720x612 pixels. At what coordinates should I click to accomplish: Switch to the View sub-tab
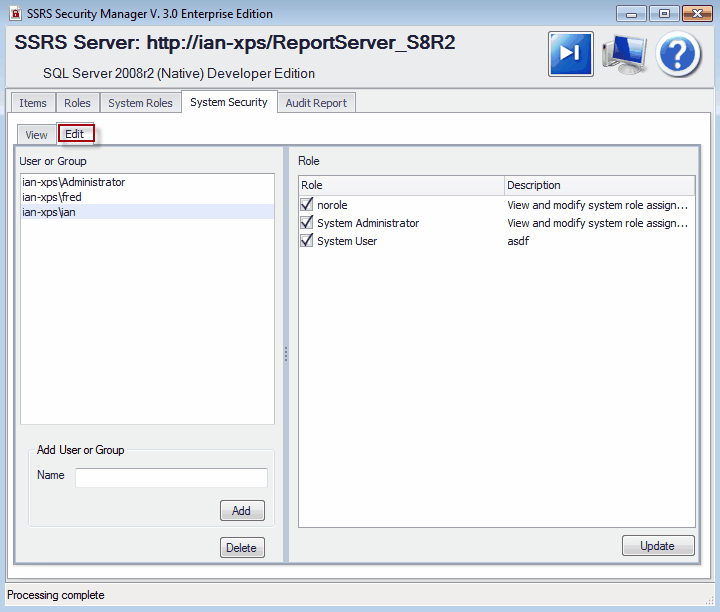point(36,135)
